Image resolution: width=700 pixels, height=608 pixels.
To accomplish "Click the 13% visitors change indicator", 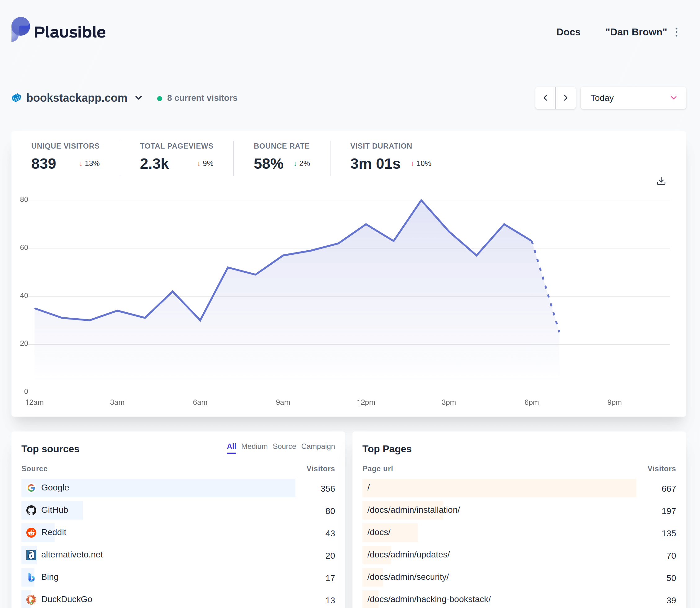I will coord(90,163).
